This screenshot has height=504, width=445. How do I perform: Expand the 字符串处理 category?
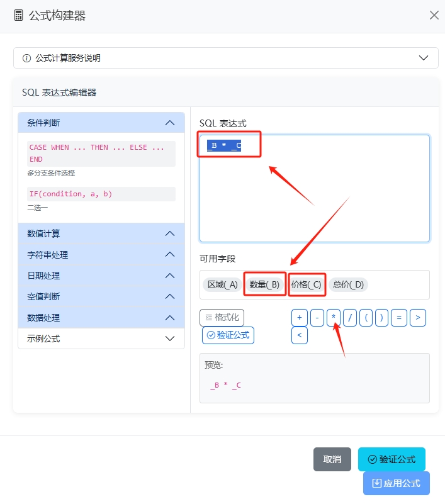(x=101, y=255)
